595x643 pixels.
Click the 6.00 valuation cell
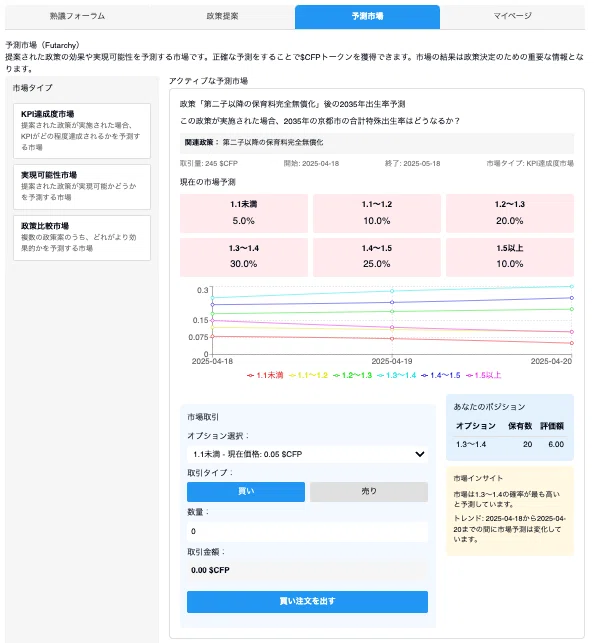click(556, 444)
